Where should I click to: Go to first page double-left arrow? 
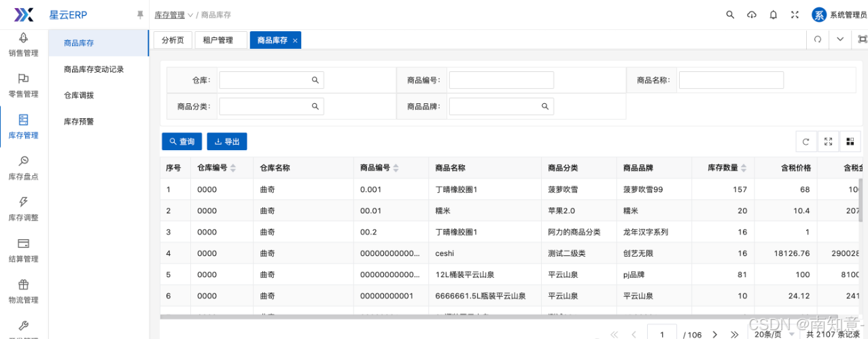click(x=614, y=334)
